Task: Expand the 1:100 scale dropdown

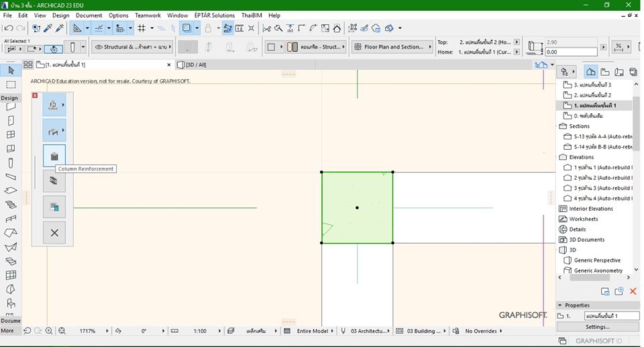Action: (x=200, y=331)
